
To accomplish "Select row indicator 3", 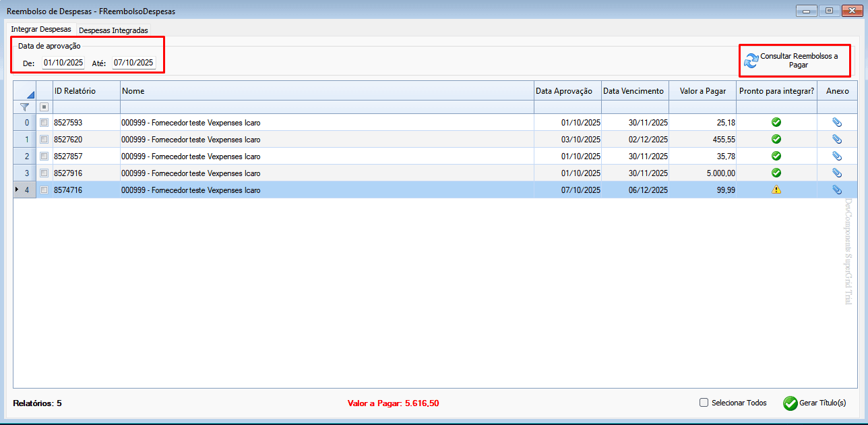I will pyautogui.click(x=25, y=173).
